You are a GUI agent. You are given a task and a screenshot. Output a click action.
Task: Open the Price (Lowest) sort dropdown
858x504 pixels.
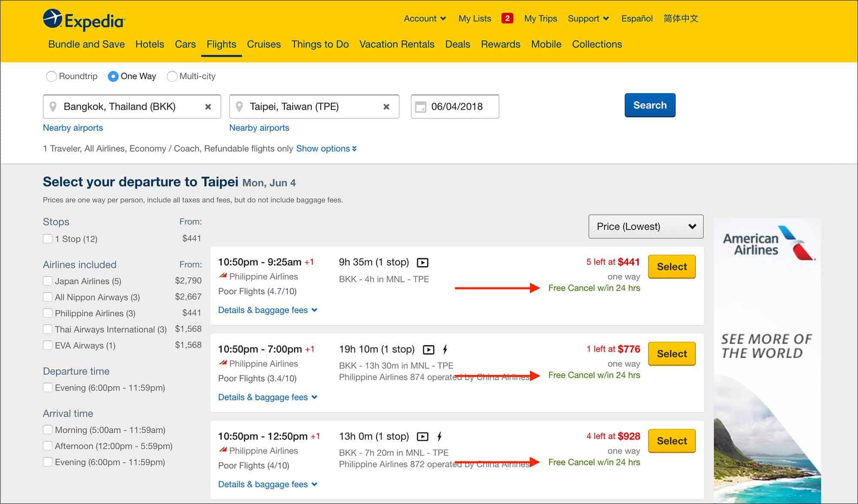coord(646,226)
